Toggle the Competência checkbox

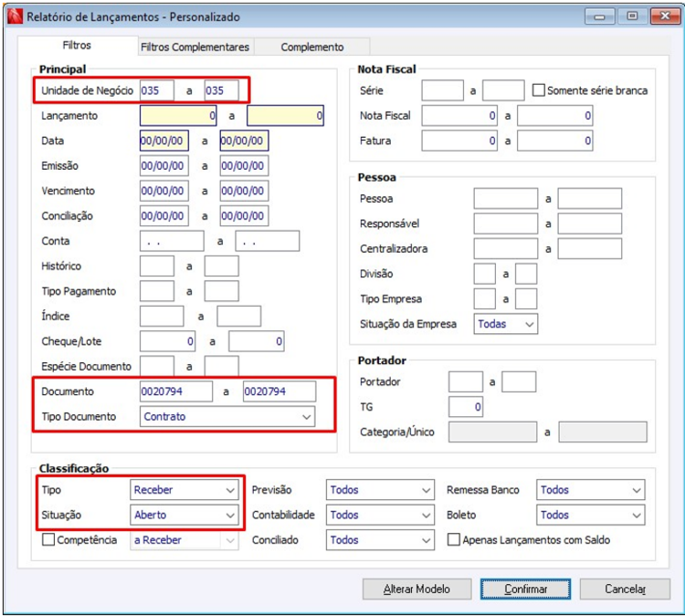48,540
